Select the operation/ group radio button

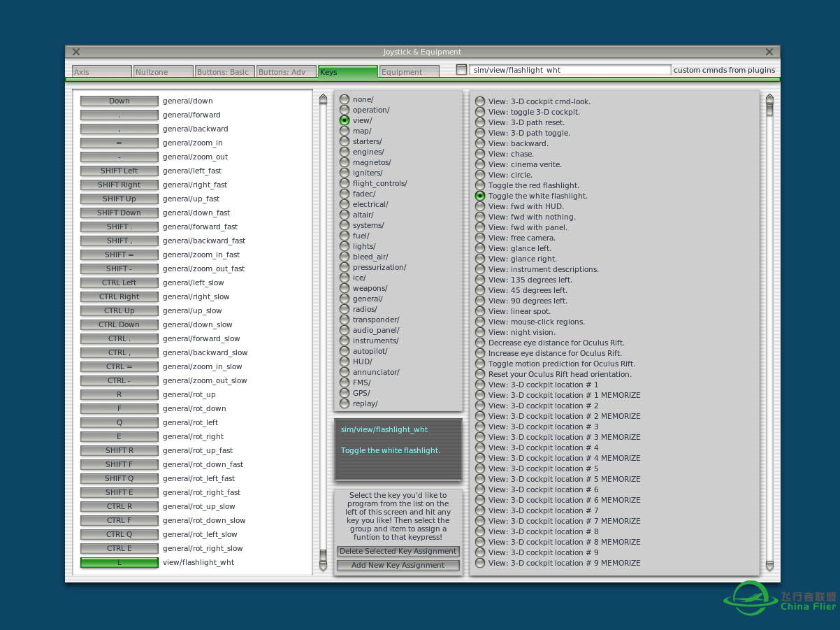coord(345,110)
